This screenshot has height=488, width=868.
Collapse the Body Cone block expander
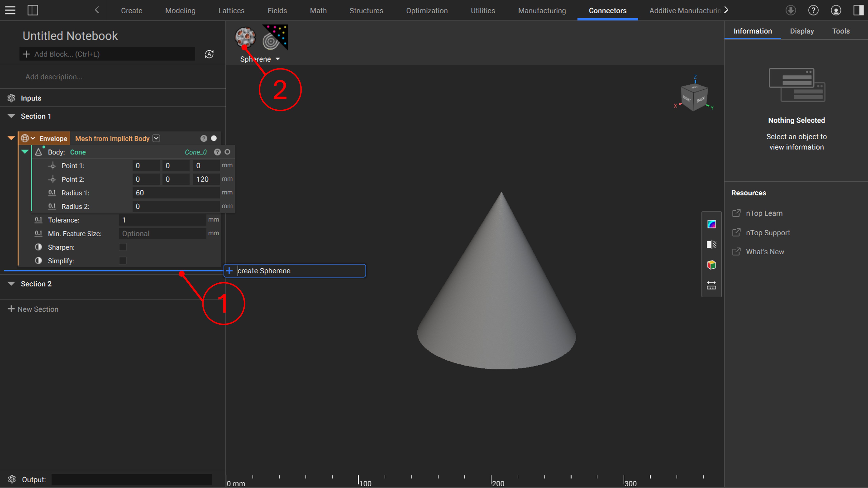coord(25,152)
